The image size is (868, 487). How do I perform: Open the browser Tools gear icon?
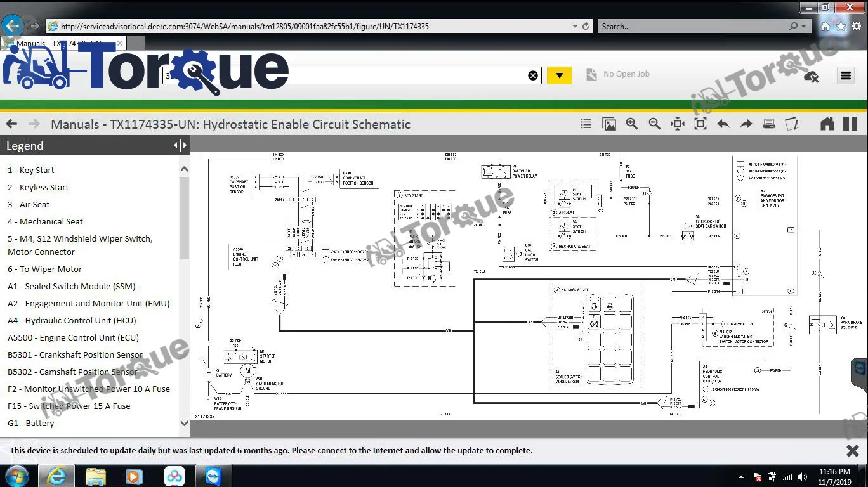coord(857,27)
